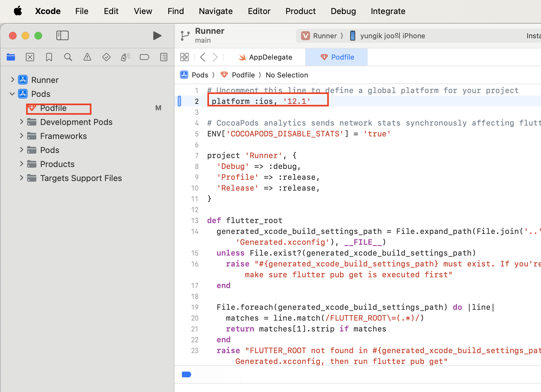Run the project with the play button
The height and width of the screenshot is (392, 541).
pyautogui.click(x=157, y=36)
